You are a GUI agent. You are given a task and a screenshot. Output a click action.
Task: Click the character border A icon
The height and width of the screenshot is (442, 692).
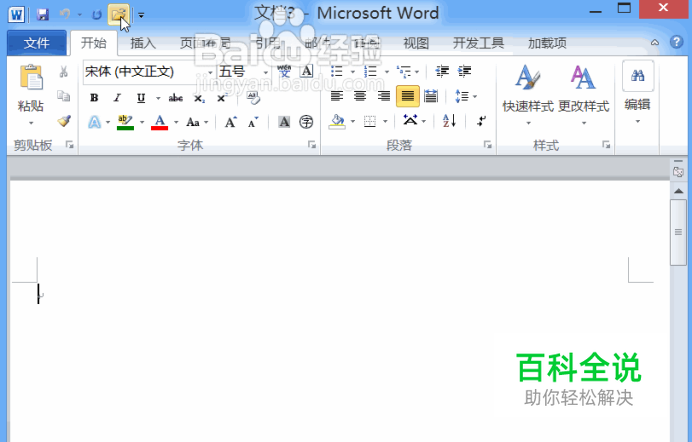(x=307, y=71)
